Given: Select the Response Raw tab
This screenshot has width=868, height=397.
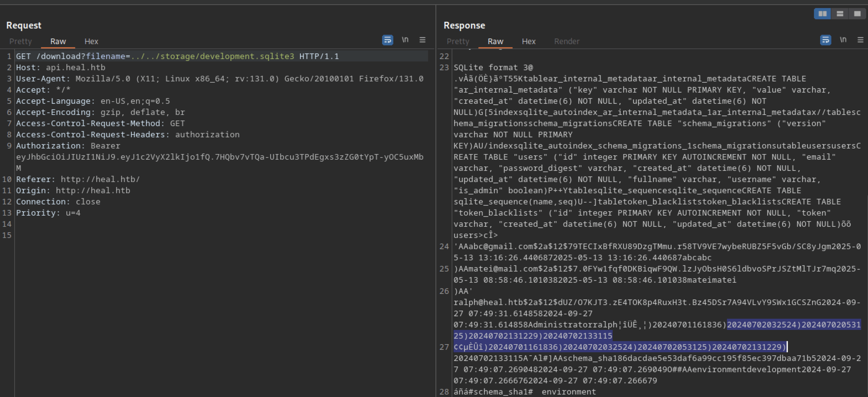Looking at the screenshot, I should coord(495,41).
